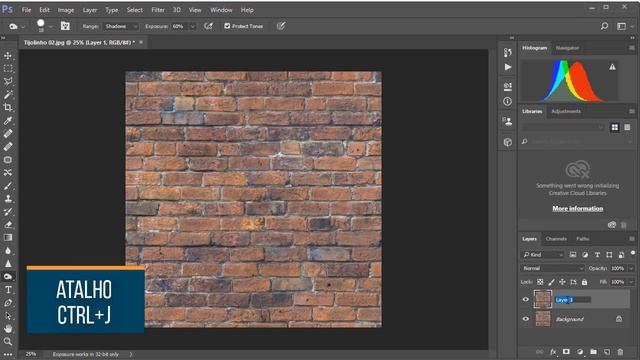Select the Blur tool

pos(8,251)
